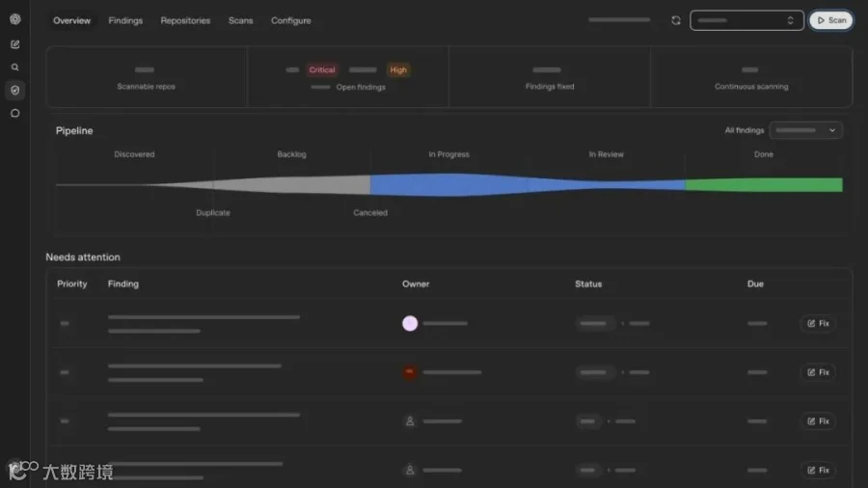Image resolution: width=868 pixels, height=488 pixels.
Task: Click the green Done pipeline segment
Action: pyautogui.click(x=764, y=185)
